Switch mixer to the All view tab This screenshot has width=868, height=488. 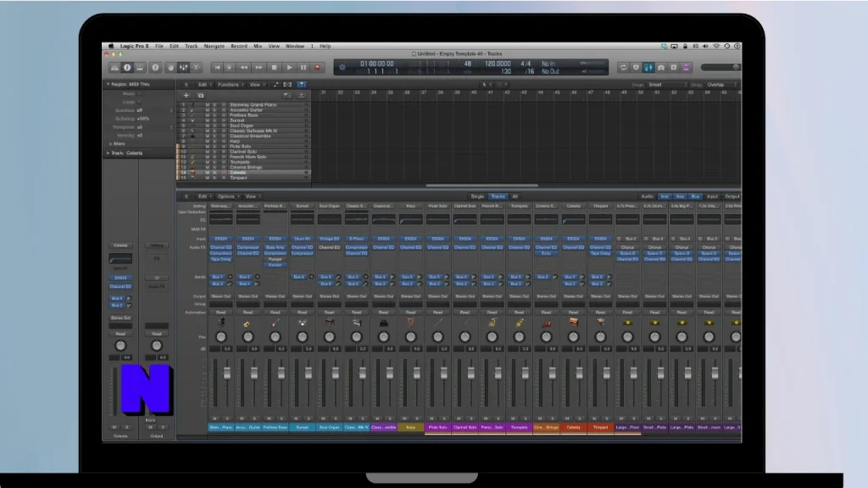515,197
